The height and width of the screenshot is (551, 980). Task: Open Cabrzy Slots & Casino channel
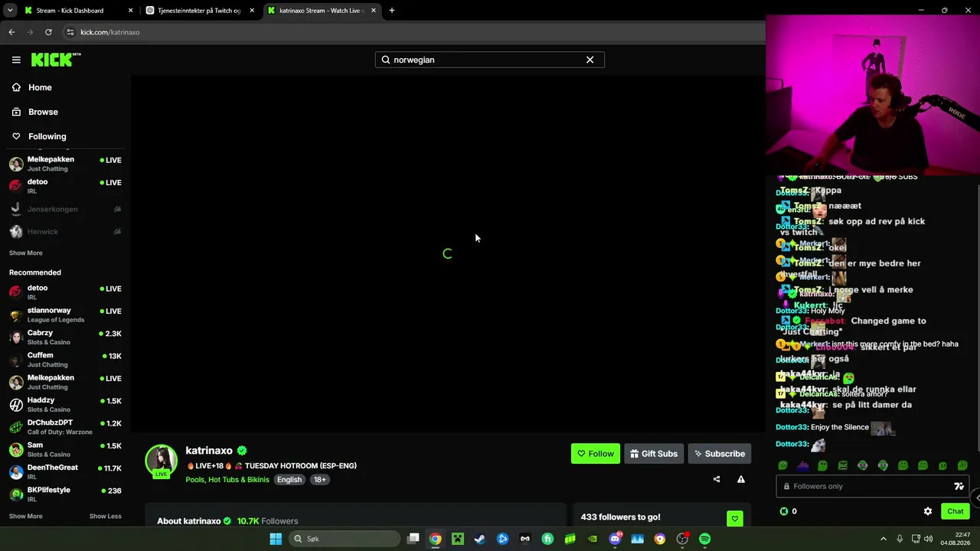point(65,337)
